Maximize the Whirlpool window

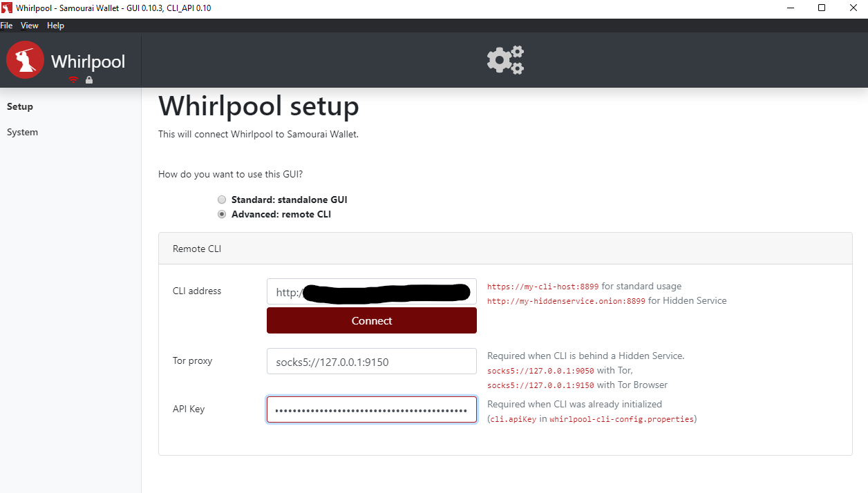click(x=822, y=8)
